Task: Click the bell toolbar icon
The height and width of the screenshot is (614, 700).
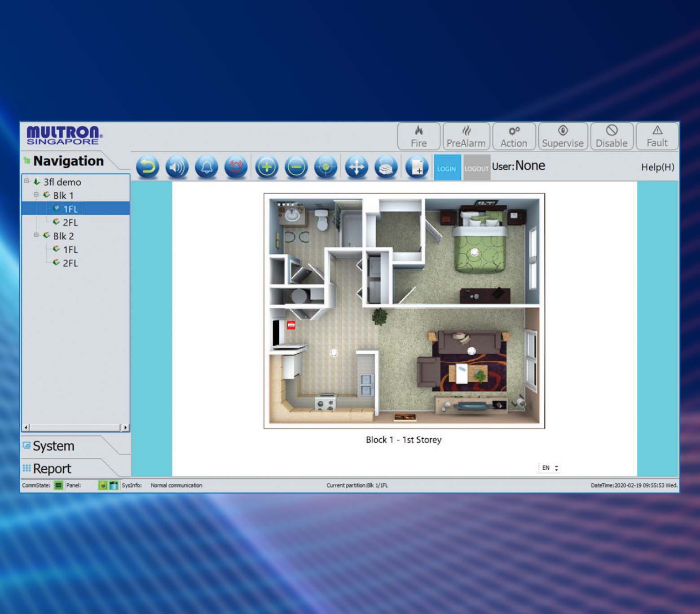Action: tap(207, 167)
